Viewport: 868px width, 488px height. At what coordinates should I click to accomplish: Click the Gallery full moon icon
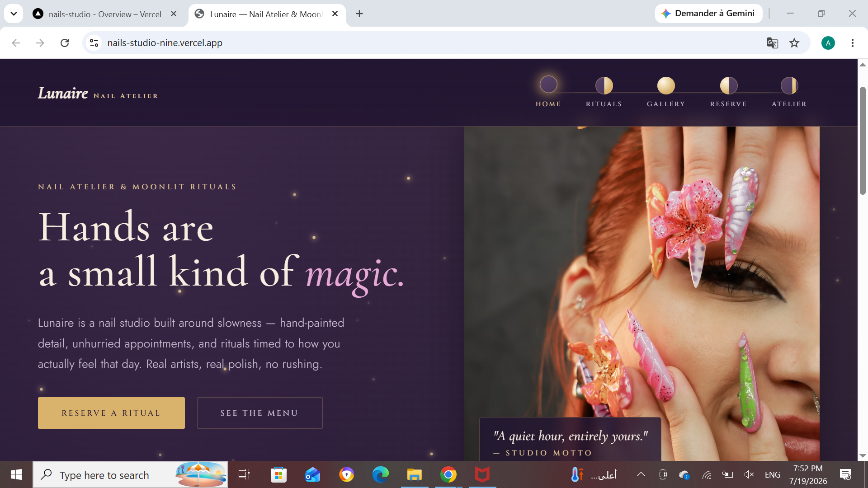tap(666, 85)
